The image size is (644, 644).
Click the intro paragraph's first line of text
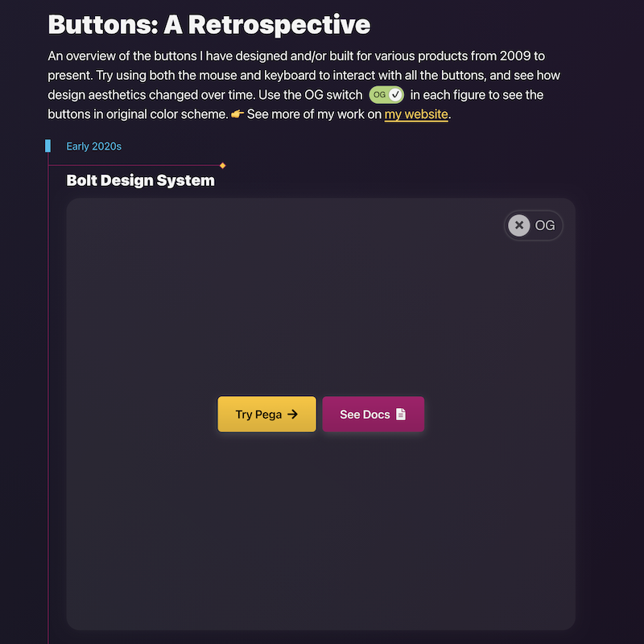[296, 56]
